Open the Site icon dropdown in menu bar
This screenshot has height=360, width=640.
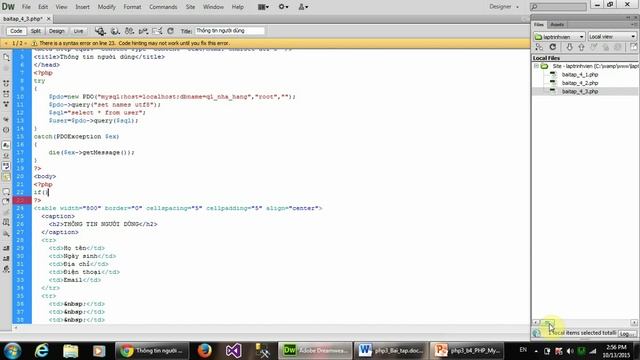click(303, 7)
